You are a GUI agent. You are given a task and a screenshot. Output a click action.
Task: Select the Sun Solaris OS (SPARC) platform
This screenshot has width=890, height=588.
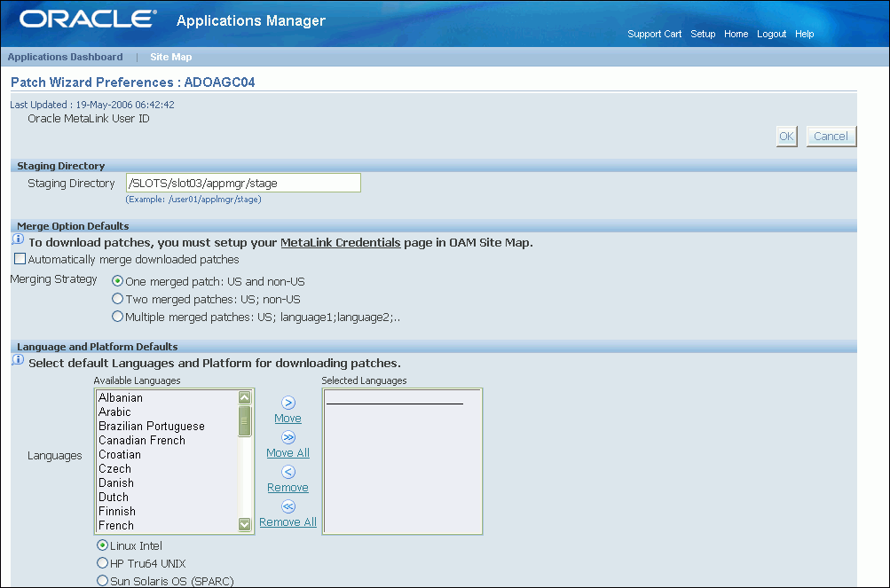click(x=102, y=581)
